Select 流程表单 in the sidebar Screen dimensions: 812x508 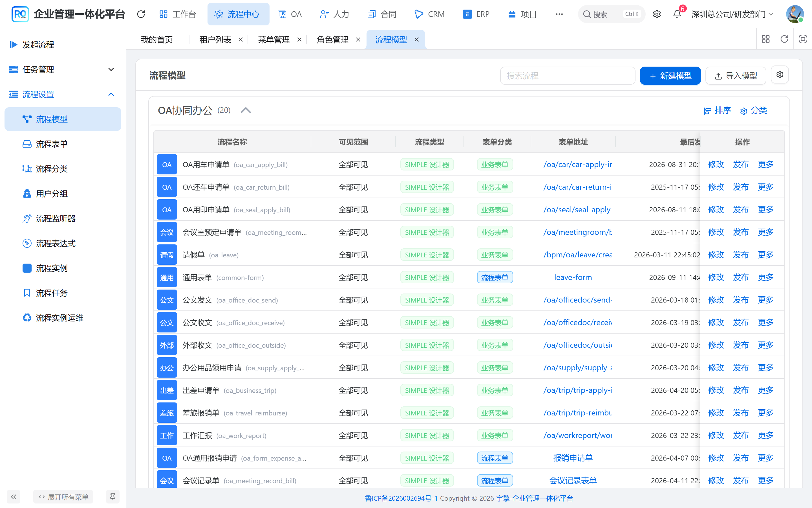click(x=63, y=144)
